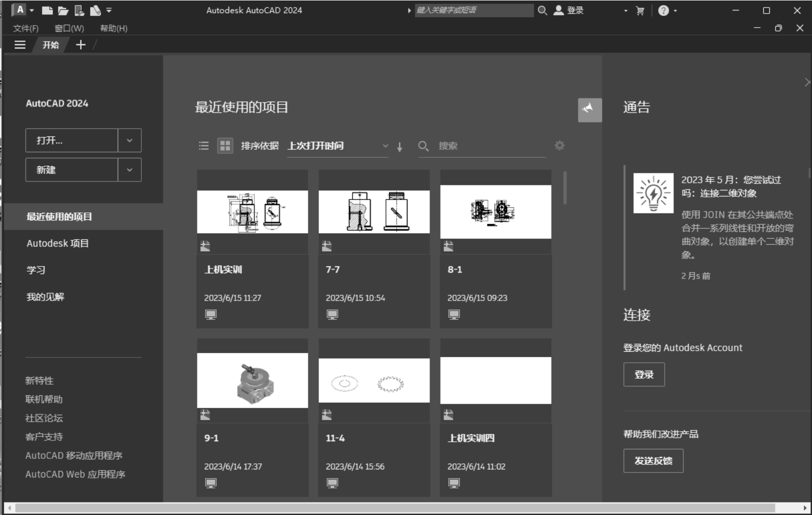Open the 帮助(H) menu

[x=114, y=29]
